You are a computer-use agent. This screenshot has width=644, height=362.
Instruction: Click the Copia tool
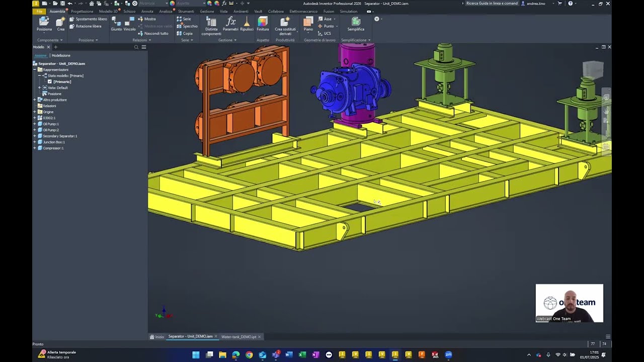pos(185,33)
